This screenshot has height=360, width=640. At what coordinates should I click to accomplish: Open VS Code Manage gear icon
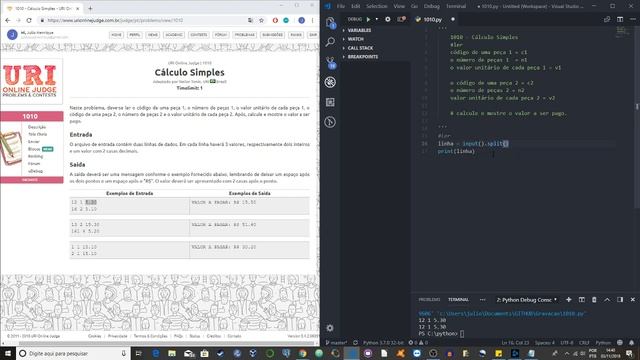[x=330, y=328]
